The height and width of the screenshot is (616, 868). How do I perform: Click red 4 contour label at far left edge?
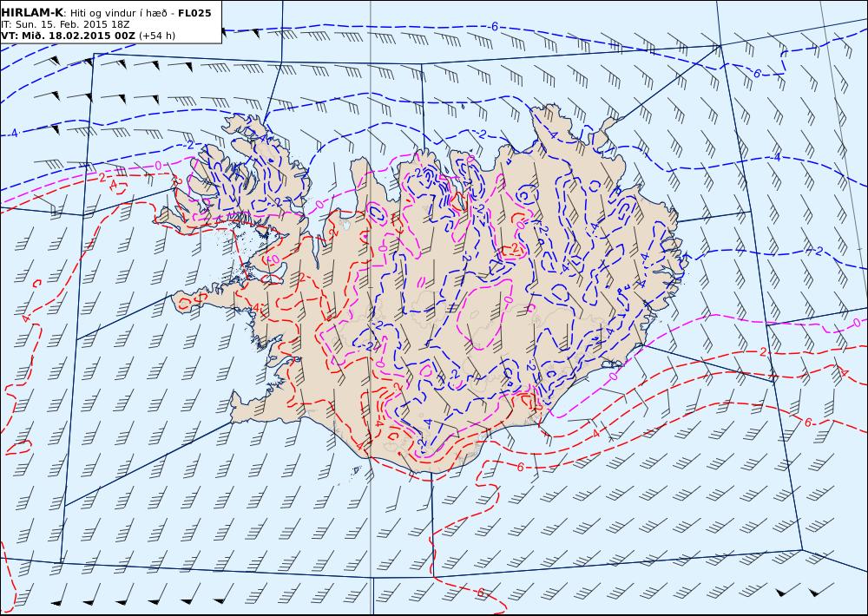[25, 318]
